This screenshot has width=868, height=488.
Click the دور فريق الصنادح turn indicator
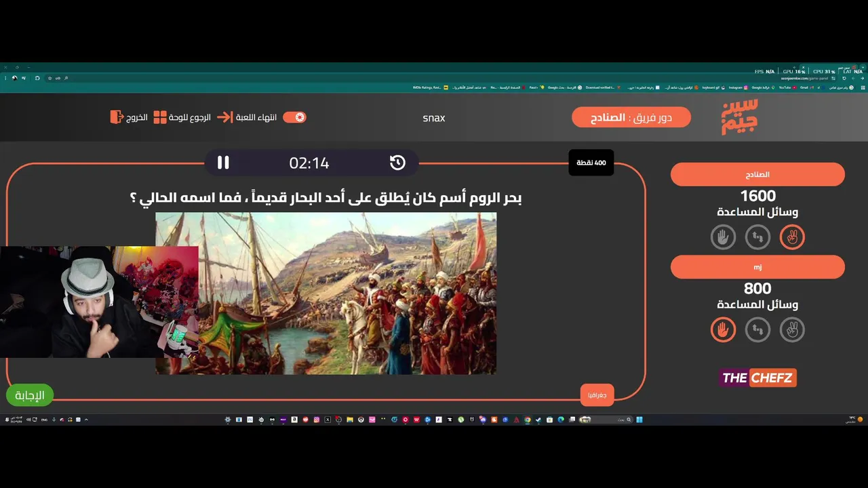click(x=631, y=117)
